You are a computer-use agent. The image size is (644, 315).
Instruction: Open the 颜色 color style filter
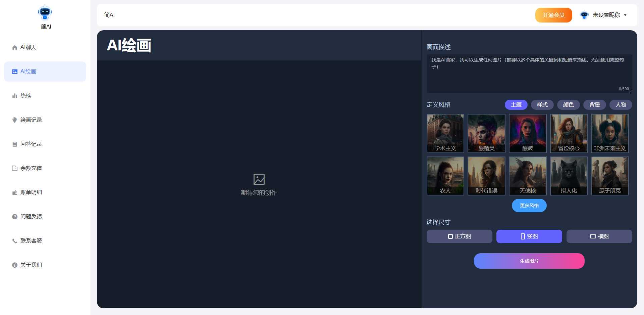coord(568,105)
